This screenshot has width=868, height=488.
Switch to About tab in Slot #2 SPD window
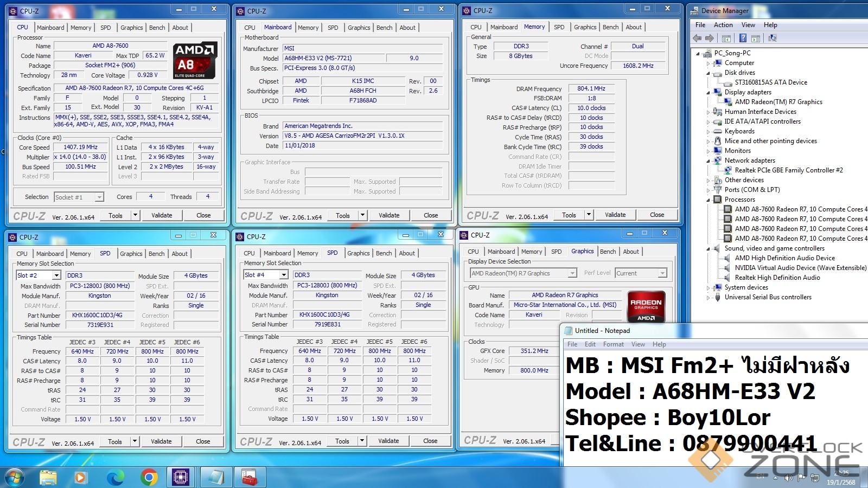(180, 254)
